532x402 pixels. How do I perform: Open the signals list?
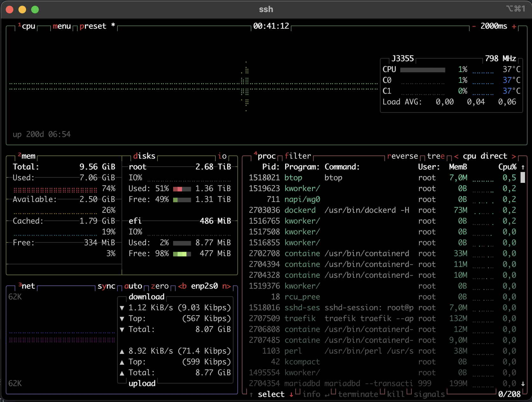(429, 394)
